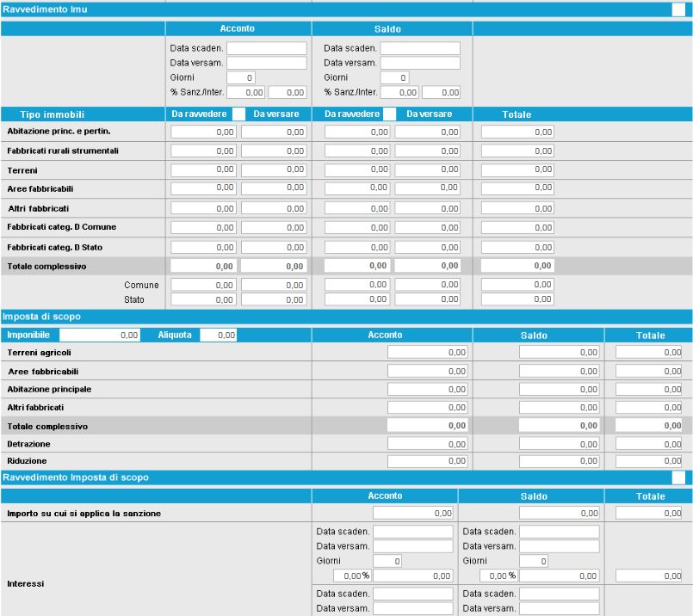Check the Saldo Da ravvedere checkbox
693x616 pixels.
tap(390, 114)
